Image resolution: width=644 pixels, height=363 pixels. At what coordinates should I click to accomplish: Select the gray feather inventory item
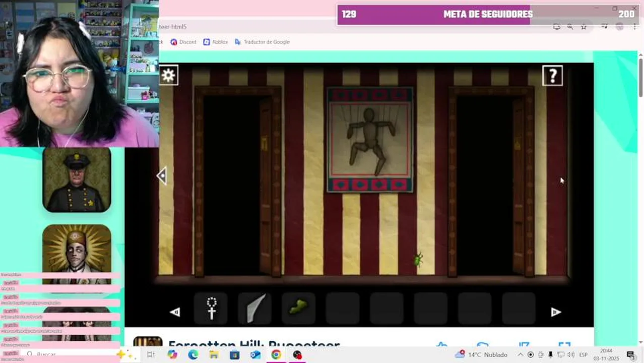255,308
